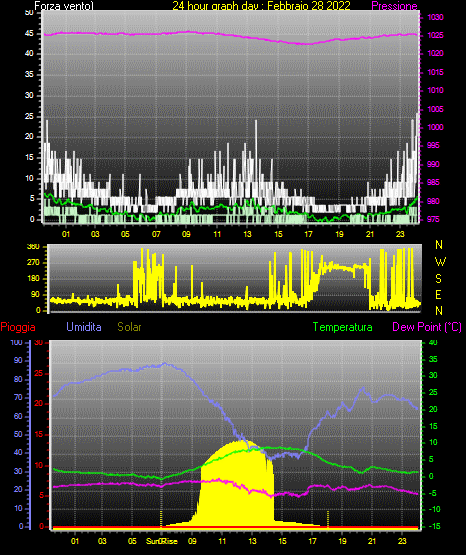Click the Pressione legend label

(x=394, y=6)
